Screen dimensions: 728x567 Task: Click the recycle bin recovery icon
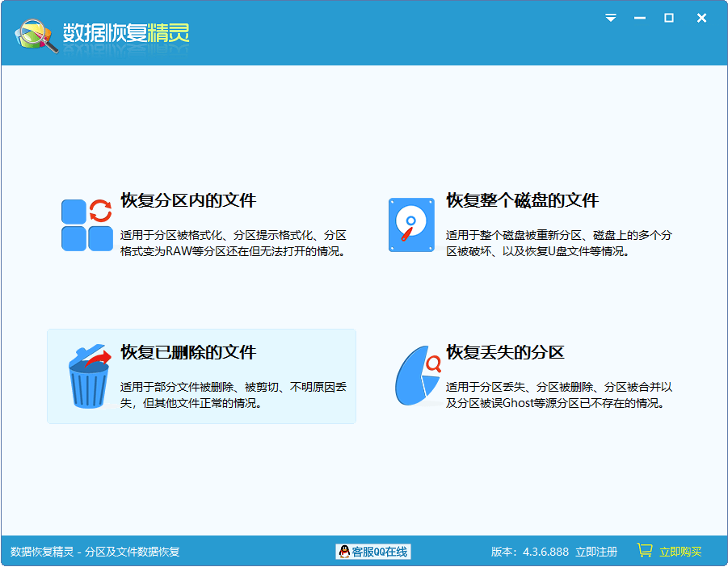(90, 376)
